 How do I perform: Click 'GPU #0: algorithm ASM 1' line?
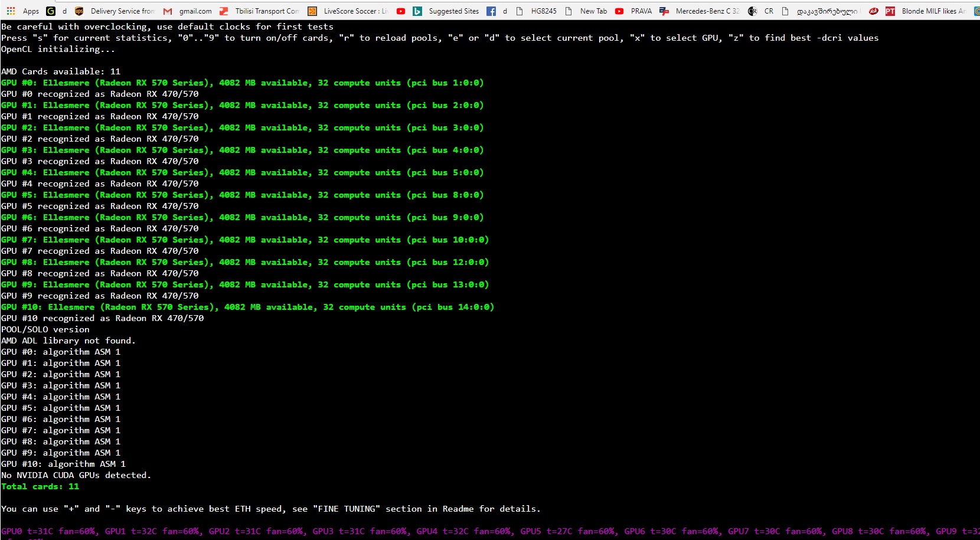tap(61, 352)
